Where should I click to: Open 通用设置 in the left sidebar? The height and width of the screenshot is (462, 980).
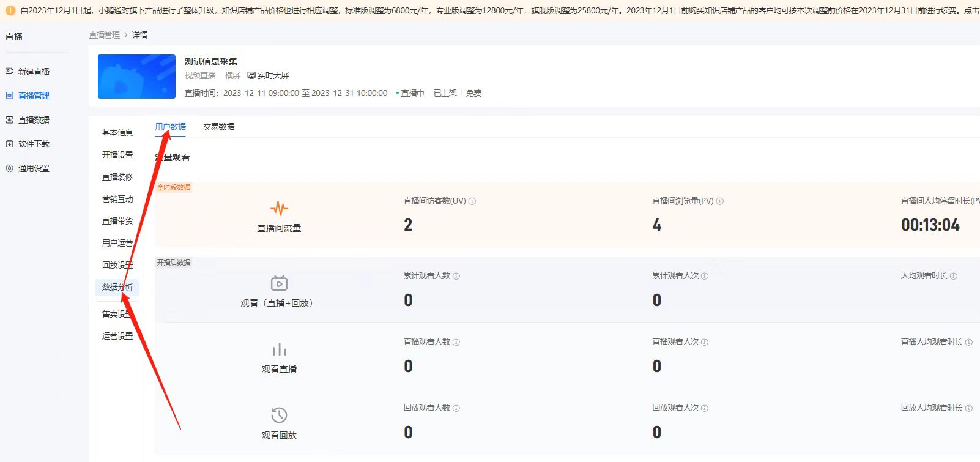pos(34,168)
